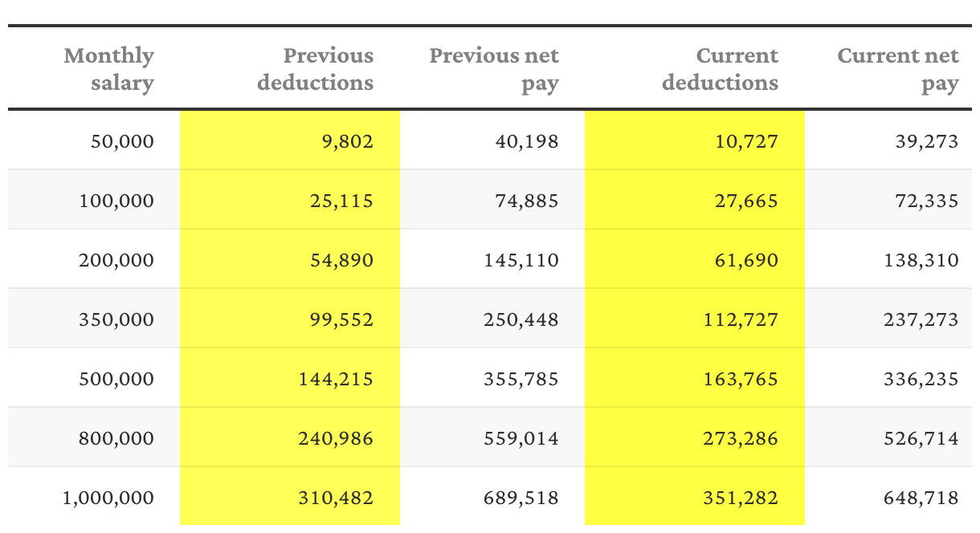
Task: Select the 50,000 monthly salary cell
Action: pyautogui.click(x=94, y=140)
